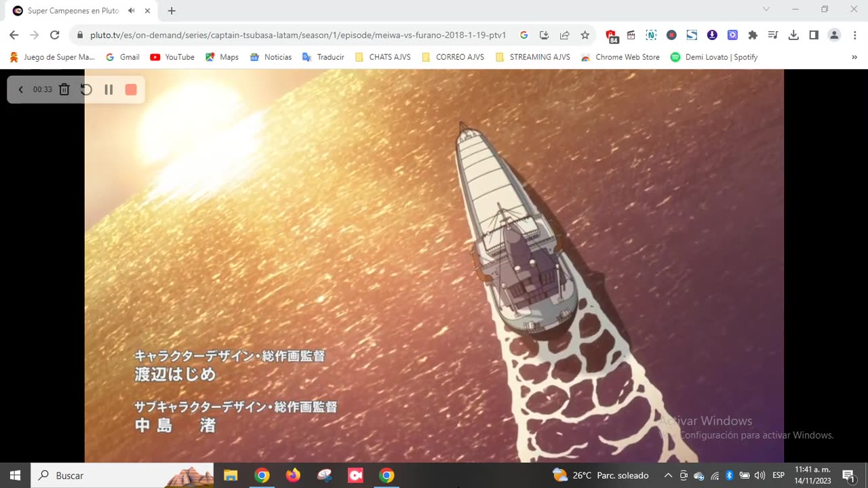The height and width of the screenshot is (488, 868).
Task: Open File Explorer from the taskbar
Action: [231, 475]
